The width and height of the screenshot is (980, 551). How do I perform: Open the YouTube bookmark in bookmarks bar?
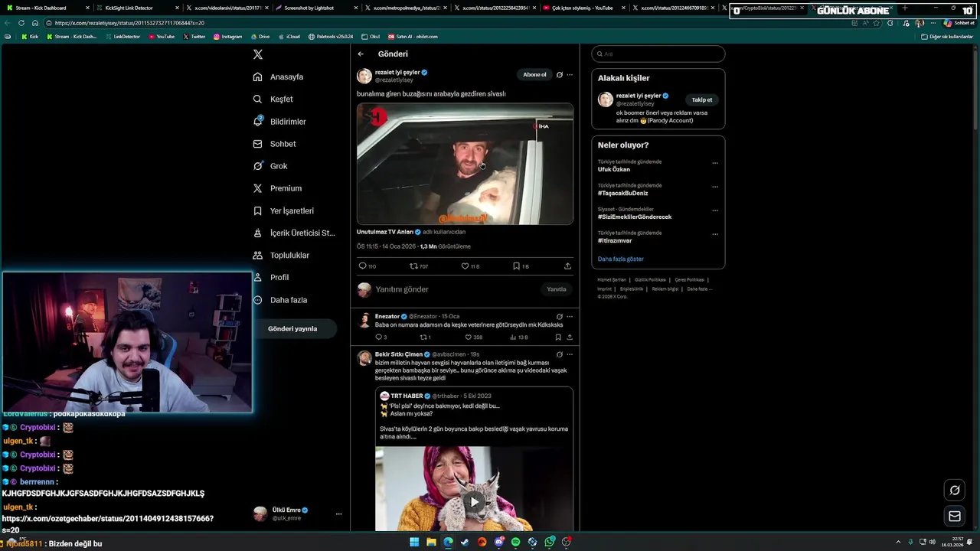162,37
